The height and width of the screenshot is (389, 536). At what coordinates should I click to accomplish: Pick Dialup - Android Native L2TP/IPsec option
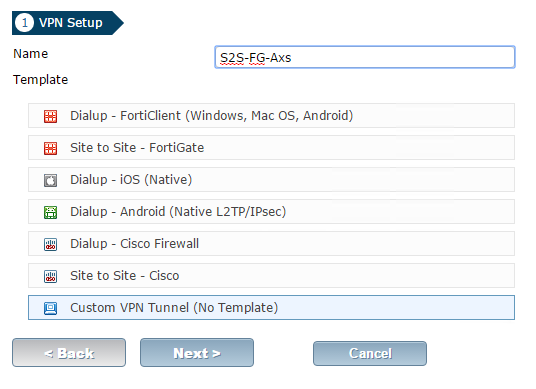(x=271, y=212)
